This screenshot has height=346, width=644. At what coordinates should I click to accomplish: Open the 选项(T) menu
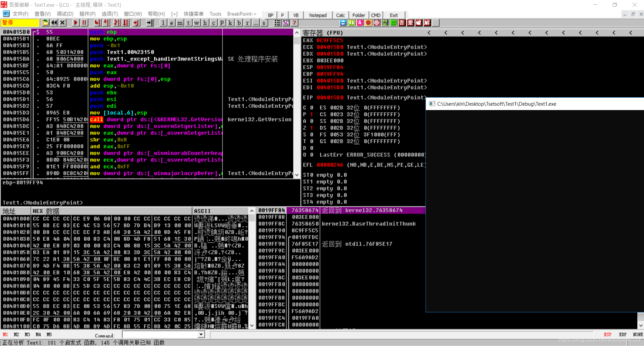[x=110, y=14]
